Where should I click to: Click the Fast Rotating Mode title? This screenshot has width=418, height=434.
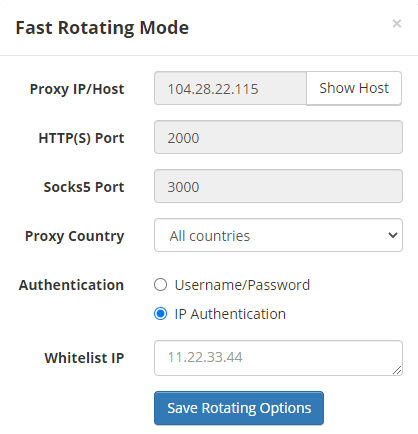[x=102, y=28]
